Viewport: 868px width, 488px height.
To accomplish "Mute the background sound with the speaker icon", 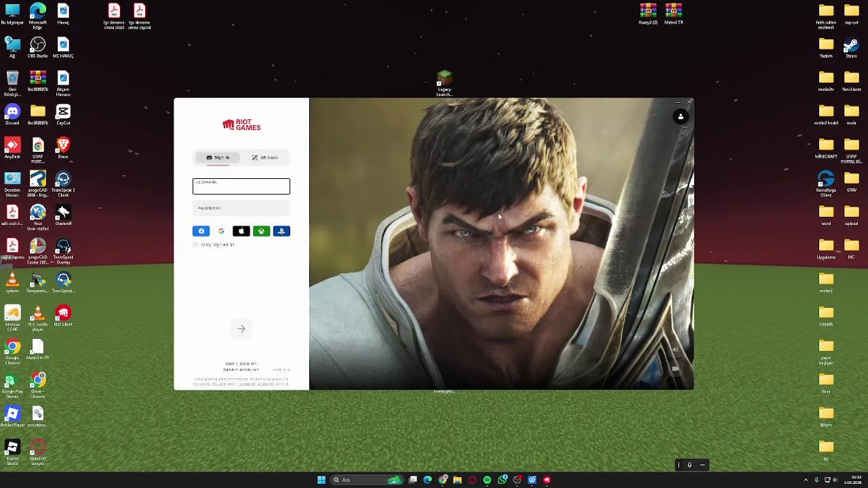I will click(x=675, y=350).
